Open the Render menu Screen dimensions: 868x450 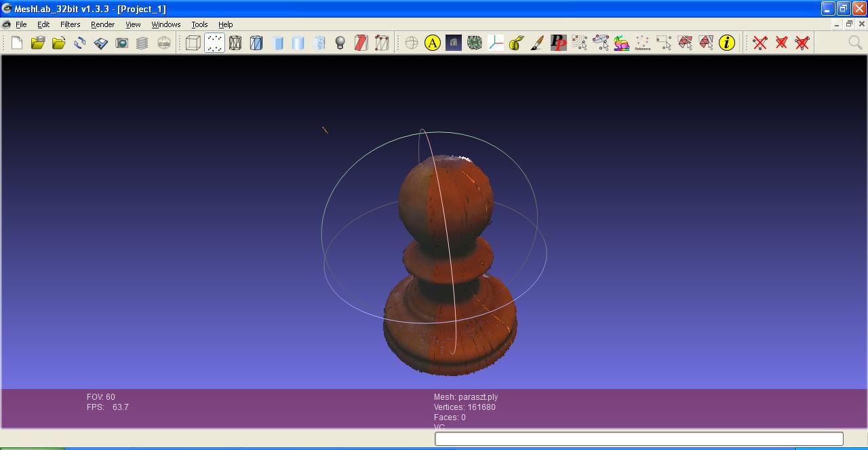pos(102,24)
